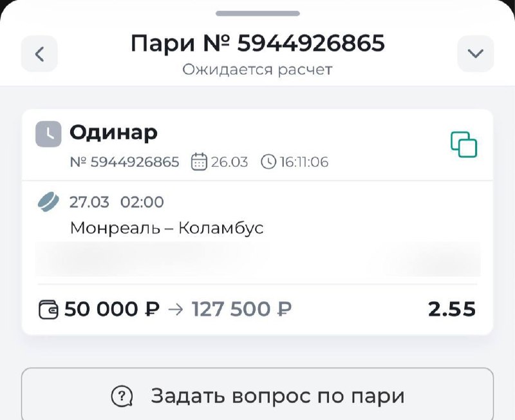Click the Одинар bet type heading
The width and height of the screenshot is (515, 420).
coord(113,133)
